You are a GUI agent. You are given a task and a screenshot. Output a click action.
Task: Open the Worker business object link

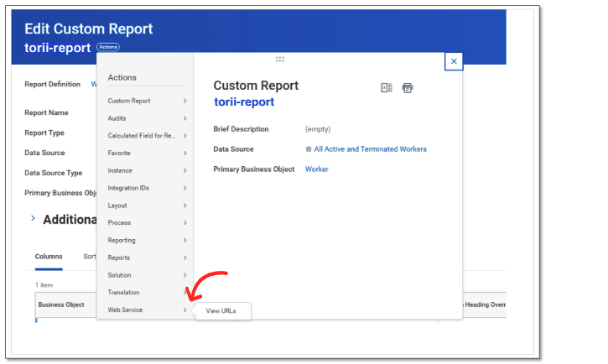coord(316,169)
